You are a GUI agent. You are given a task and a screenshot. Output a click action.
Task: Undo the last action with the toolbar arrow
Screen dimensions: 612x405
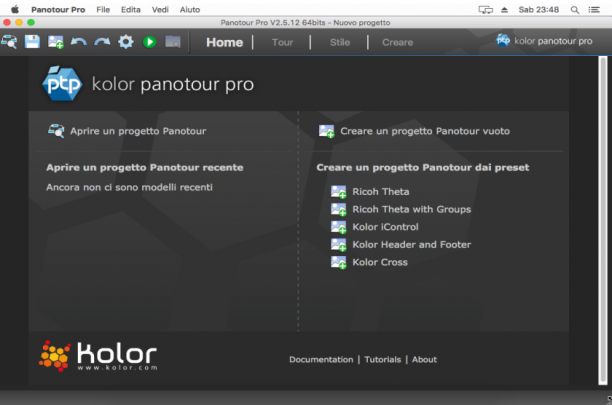coord(79,42)
